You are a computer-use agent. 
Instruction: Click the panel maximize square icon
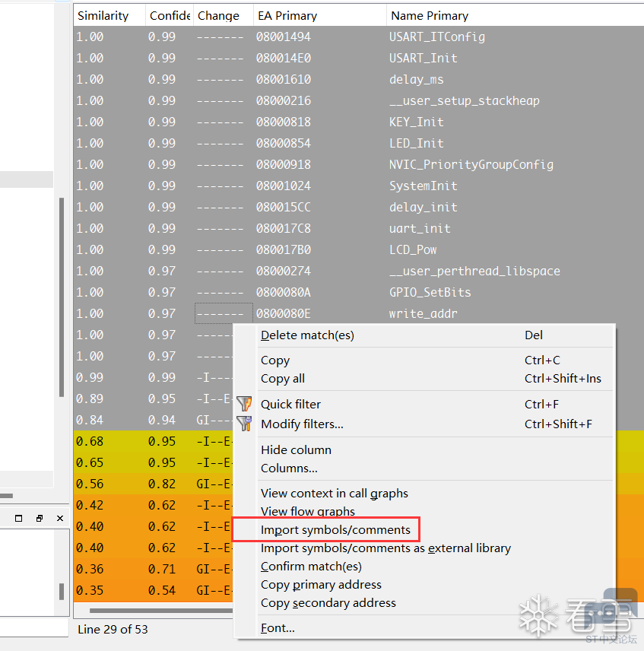point(19,518)
